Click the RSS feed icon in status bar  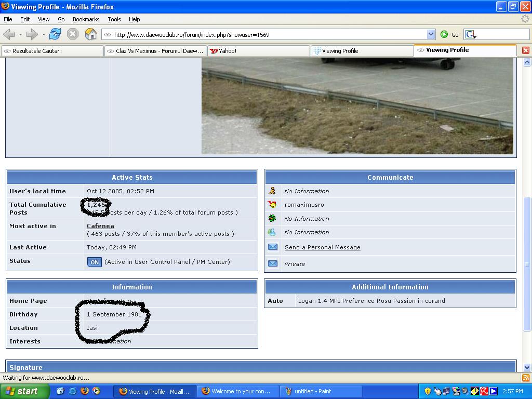526,378
